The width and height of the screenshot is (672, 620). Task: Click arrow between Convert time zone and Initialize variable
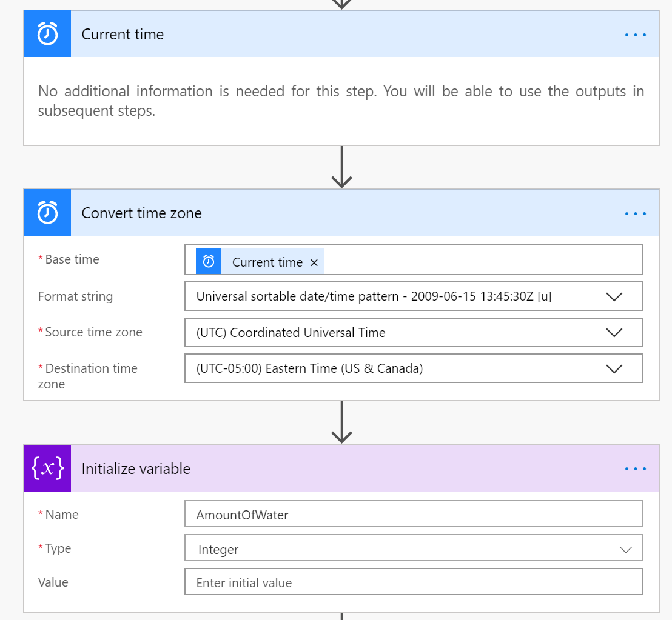(342, 422)
